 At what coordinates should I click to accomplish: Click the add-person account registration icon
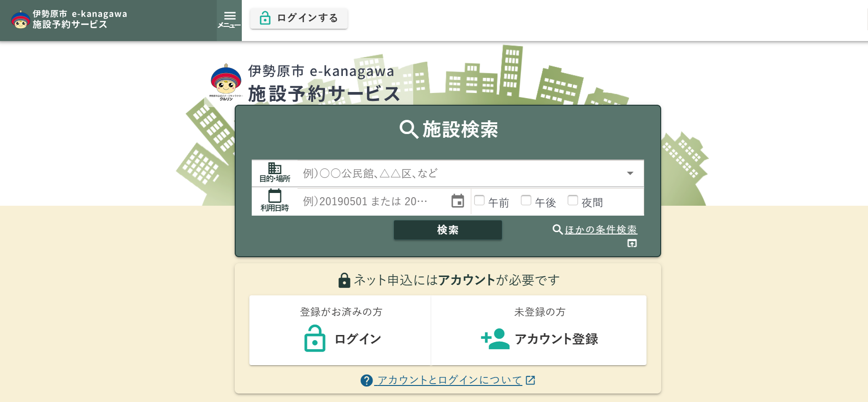[494, 339]
